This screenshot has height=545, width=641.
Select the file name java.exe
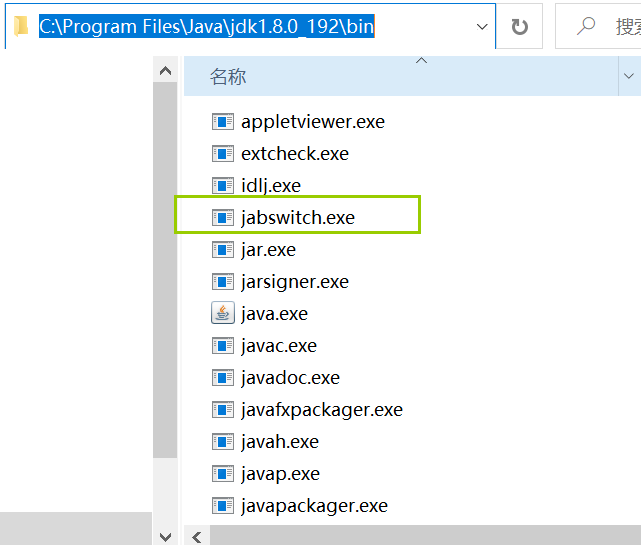click(x=274, y=314)
